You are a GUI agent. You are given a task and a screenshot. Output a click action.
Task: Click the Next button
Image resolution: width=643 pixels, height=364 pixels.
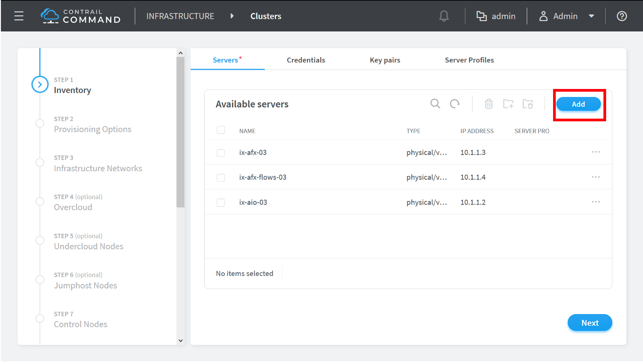590,323
